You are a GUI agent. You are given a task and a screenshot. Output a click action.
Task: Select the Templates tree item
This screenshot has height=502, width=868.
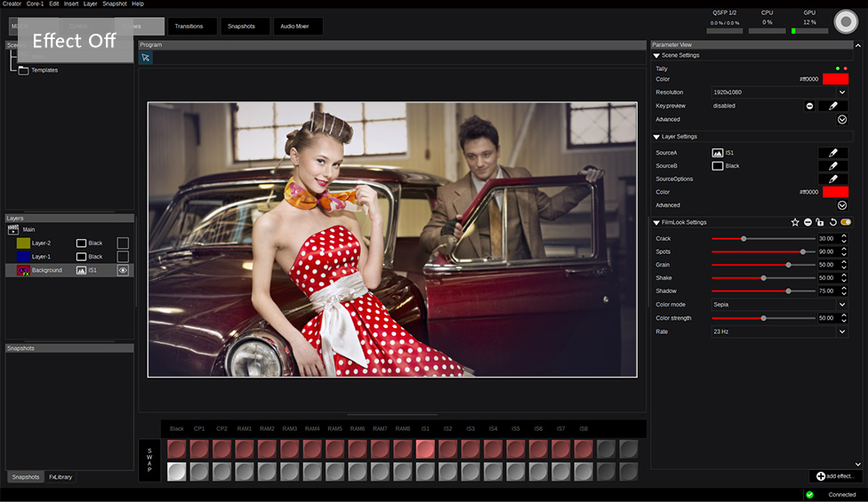(x=44, y=70)
